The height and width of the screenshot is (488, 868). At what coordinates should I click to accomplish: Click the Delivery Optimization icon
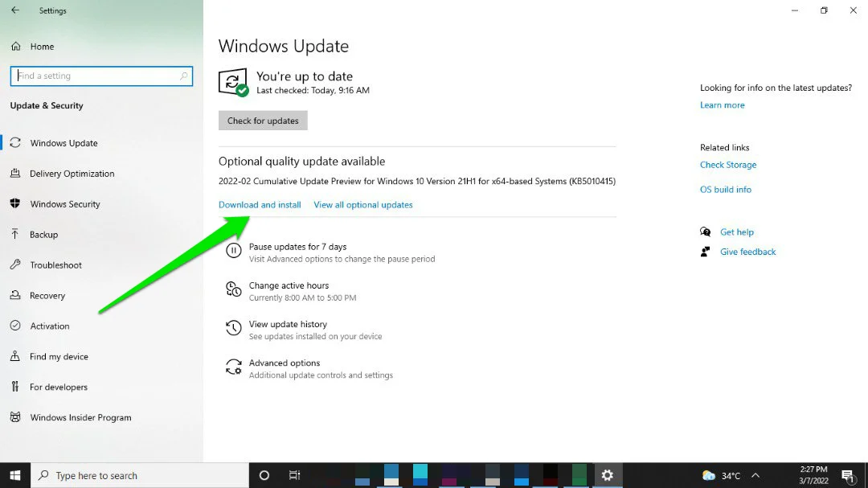[x=15, y=174]
